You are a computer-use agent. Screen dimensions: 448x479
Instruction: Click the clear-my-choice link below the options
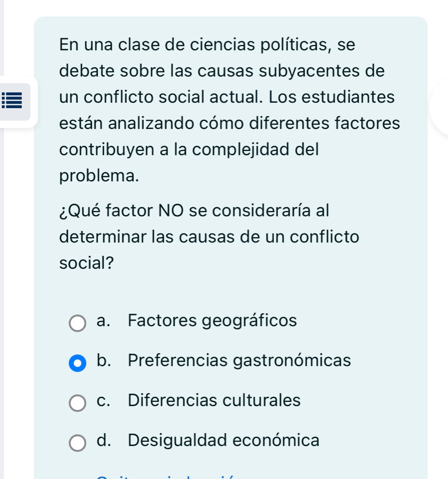click(164, 476)
